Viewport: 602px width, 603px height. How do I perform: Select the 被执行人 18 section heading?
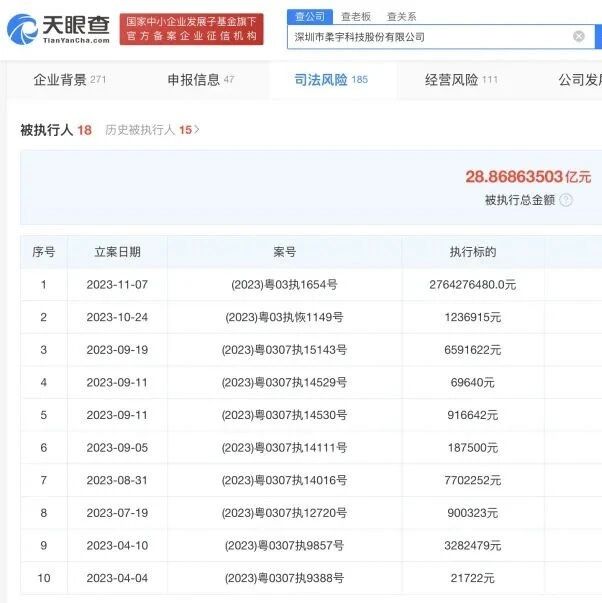coord(56,130)
